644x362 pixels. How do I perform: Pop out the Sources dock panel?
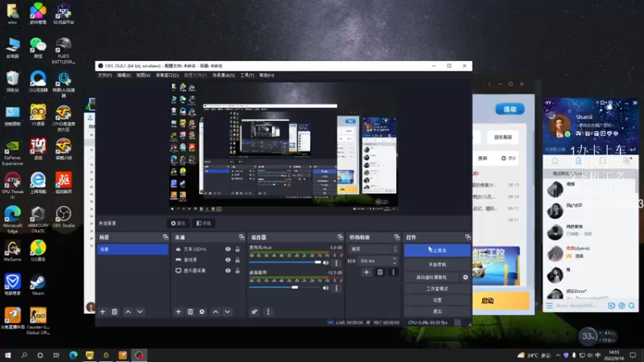tap(242, 237)
